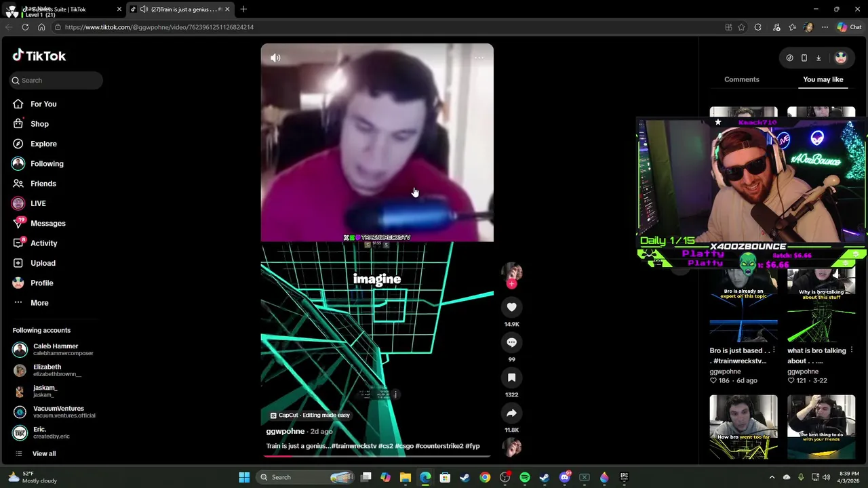Open the For You feed
The width and height of the screenshot is (868, 488).
click(43, 104)
